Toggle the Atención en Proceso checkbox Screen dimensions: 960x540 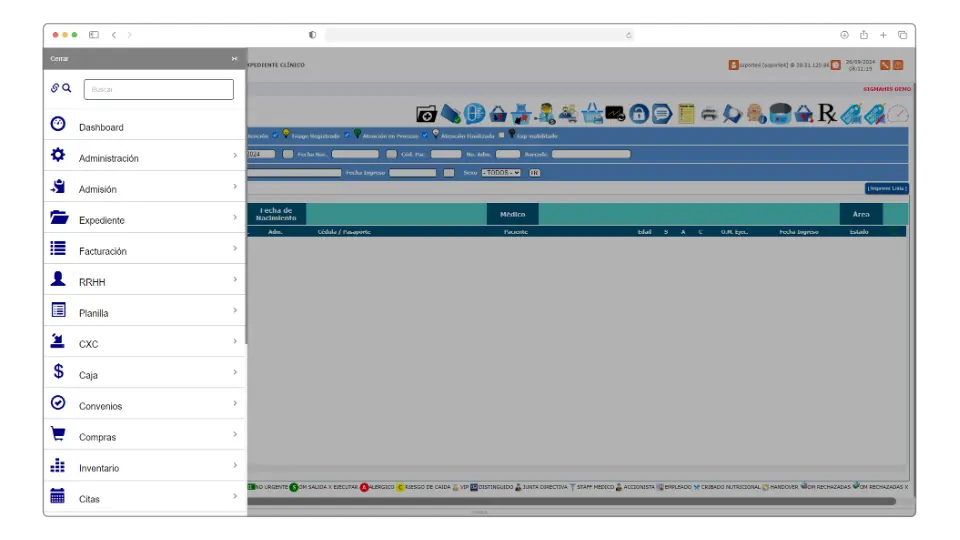pos(347,135)
